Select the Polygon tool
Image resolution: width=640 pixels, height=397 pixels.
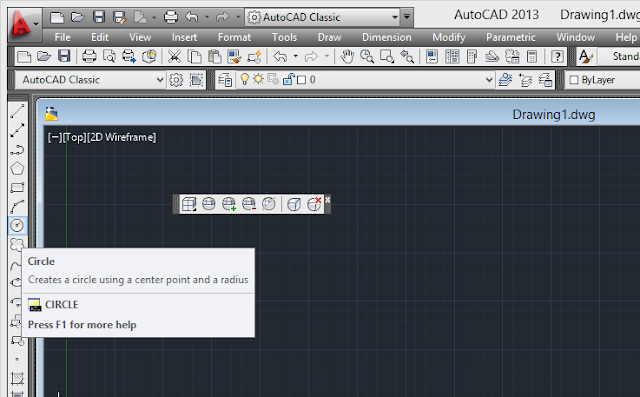click(x=17, y=169)
